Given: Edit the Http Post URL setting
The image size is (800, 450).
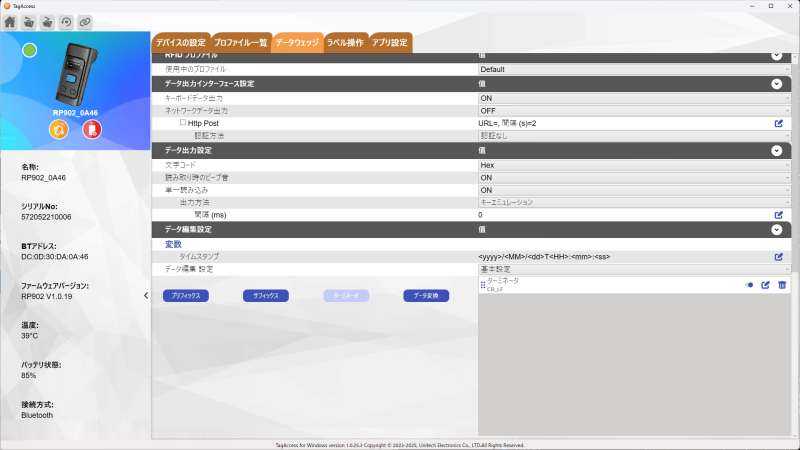Looking at the screenshot, I should (x=779, y=123).
